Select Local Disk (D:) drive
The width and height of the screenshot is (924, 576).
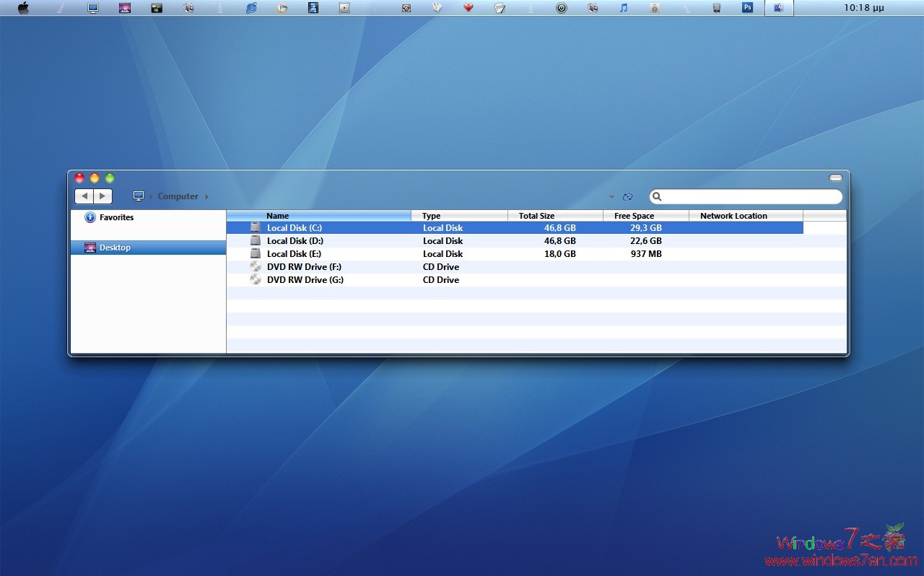295,240
